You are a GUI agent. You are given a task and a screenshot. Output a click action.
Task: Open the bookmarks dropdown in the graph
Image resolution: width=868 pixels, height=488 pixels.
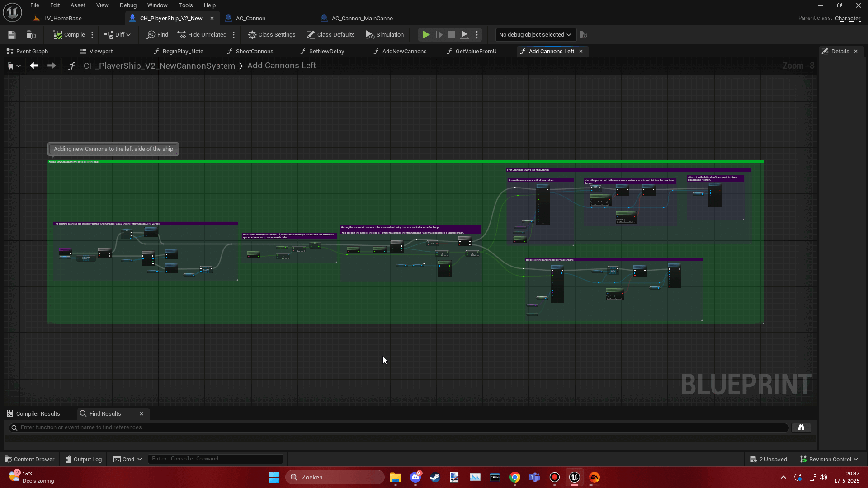(x=14, y=66)
